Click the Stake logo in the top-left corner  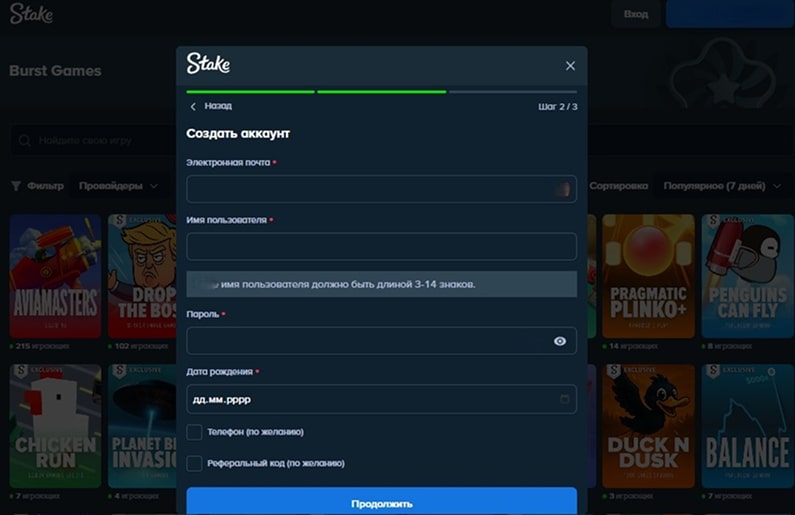point(31,15)
